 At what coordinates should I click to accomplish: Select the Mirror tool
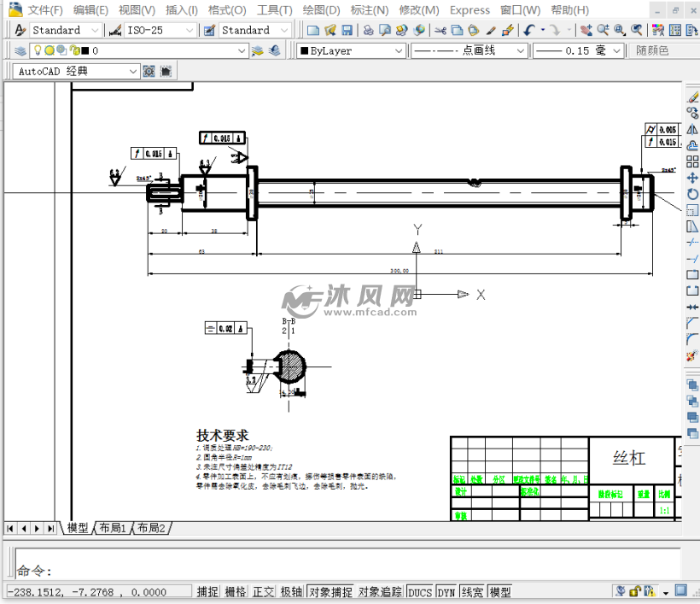click(692, 129)
